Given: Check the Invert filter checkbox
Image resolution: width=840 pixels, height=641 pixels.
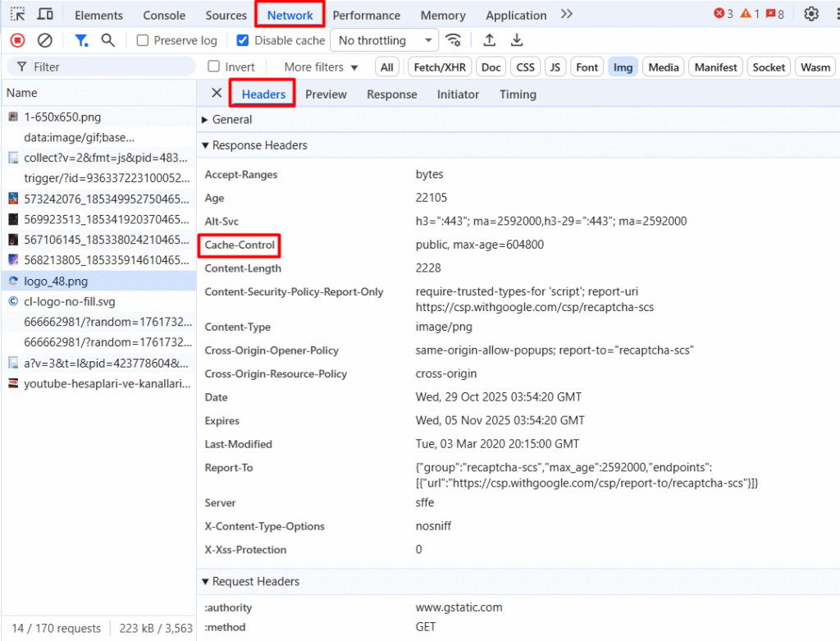Looking at the screenshot, I should point(214,66).
